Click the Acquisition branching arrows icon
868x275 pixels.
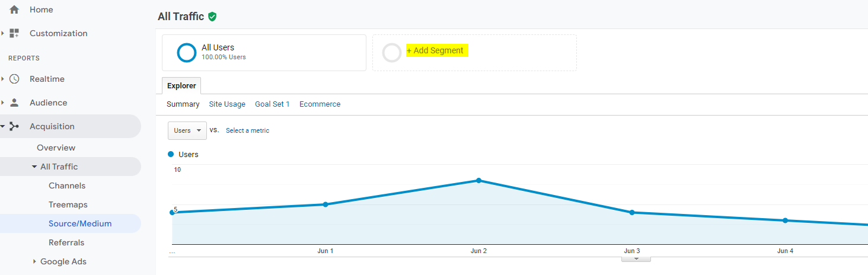[x=14, y=126]
